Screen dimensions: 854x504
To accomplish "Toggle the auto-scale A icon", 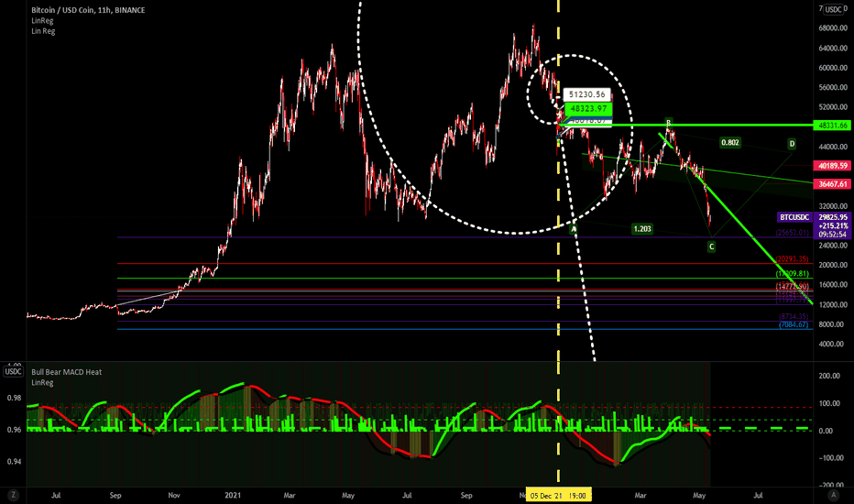I will pyautogui.click(x=833, y=495).
